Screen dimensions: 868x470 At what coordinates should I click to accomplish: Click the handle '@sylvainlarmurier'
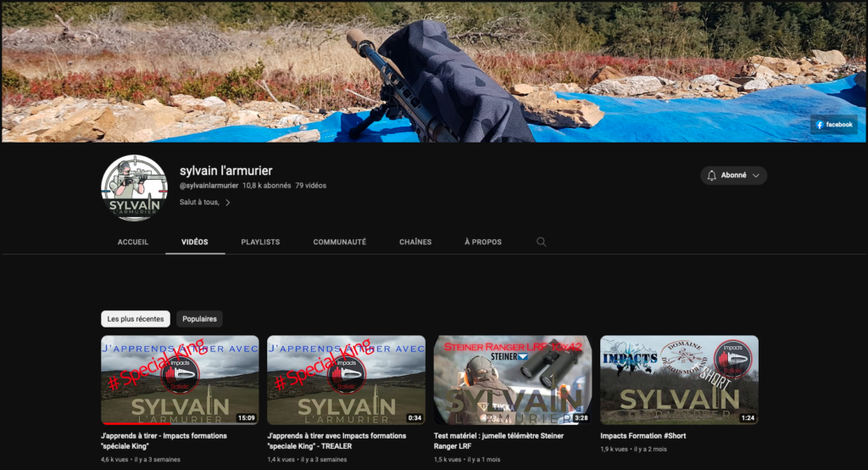(209, 186)
